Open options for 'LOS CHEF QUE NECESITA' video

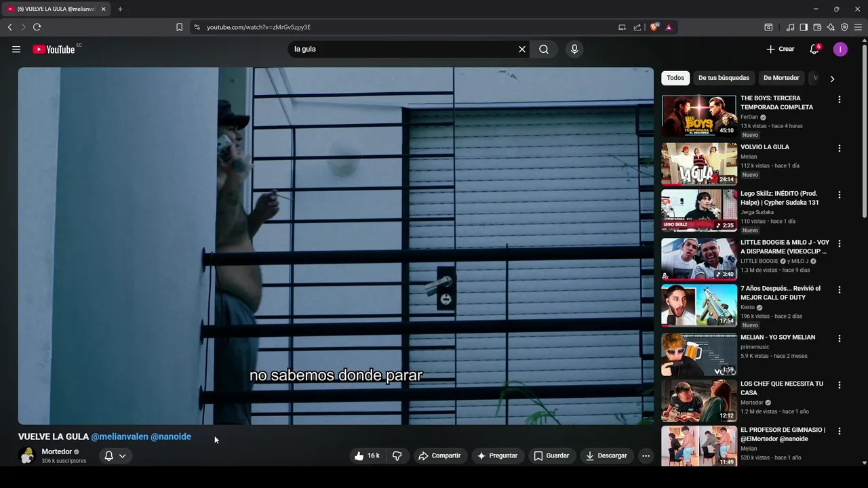(840, 385)
